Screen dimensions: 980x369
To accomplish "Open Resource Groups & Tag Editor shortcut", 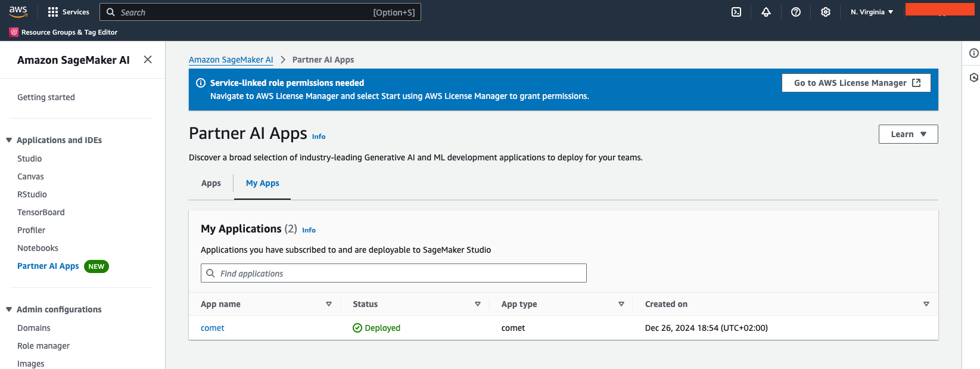I will [64, 32].
